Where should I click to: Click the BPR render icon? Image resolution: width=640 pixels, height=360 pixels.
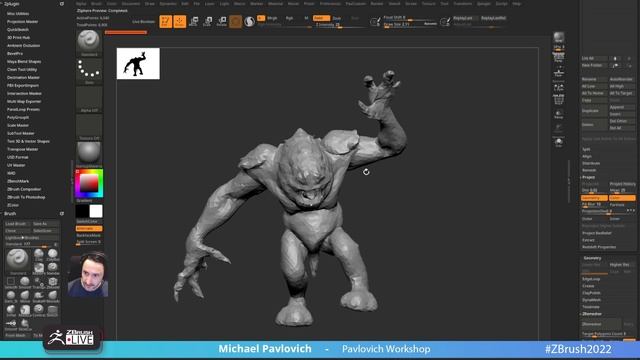(558, 38)
